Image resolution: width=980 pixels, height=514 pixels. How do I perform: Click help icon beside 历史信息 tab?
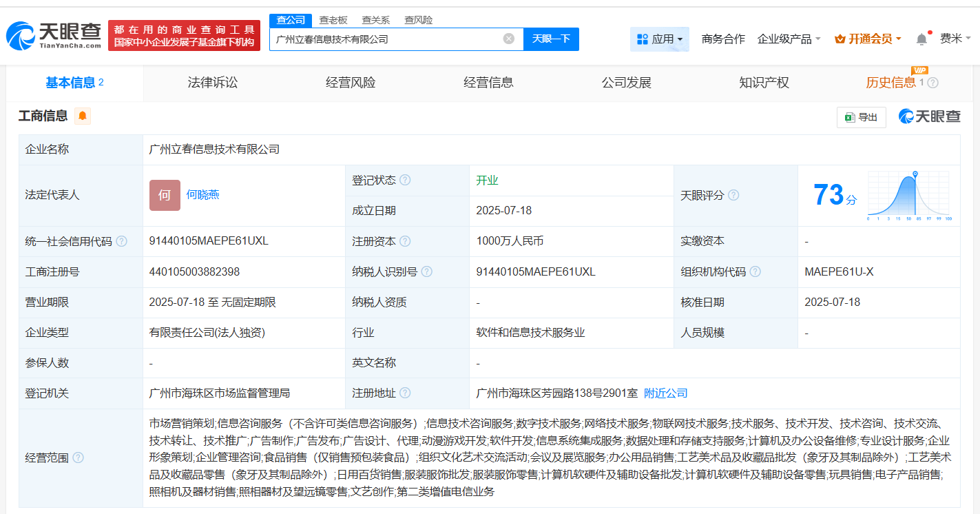pos(933,83)
